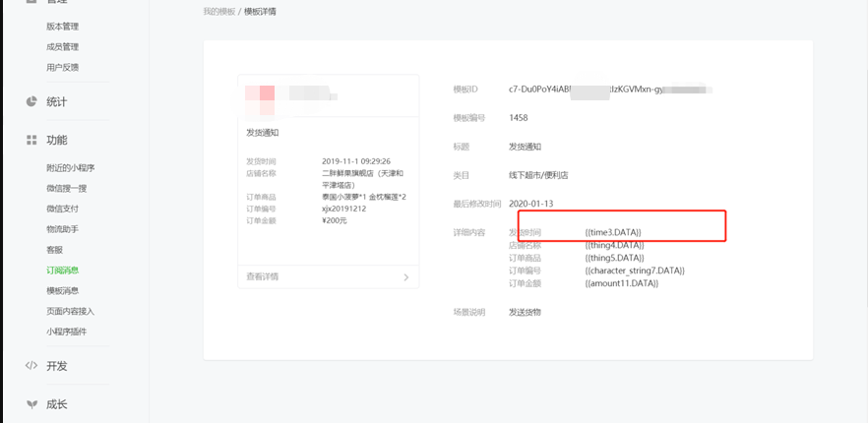The image size is (868, 423).
Task: Click the 统计 pie chart icon
Action: (x=31, y=102)
